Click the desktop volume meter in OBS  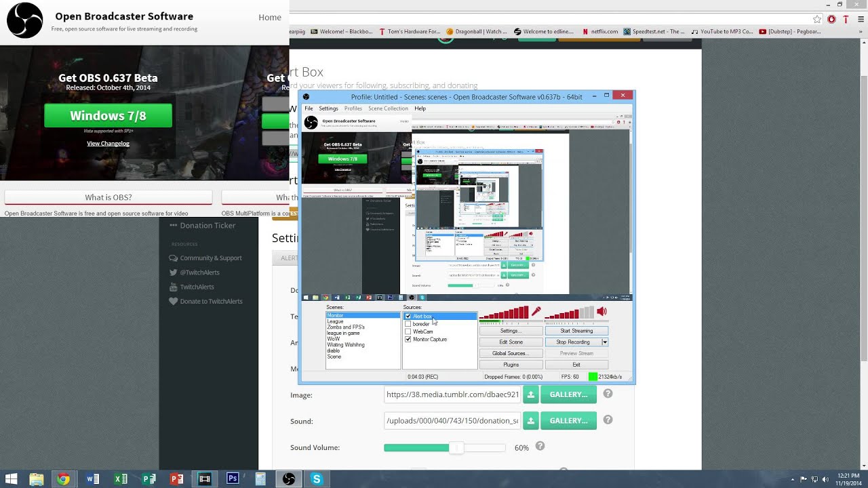570,312
